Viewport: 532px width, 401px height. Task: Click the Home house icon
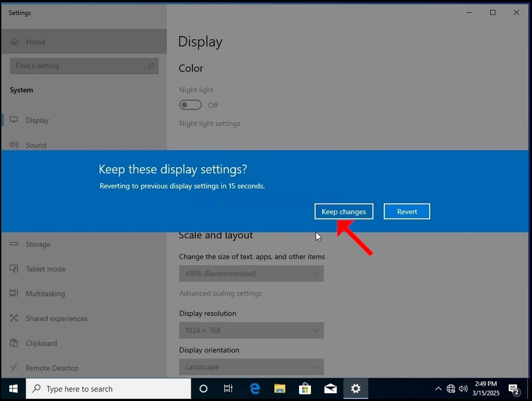click(14, 42)
